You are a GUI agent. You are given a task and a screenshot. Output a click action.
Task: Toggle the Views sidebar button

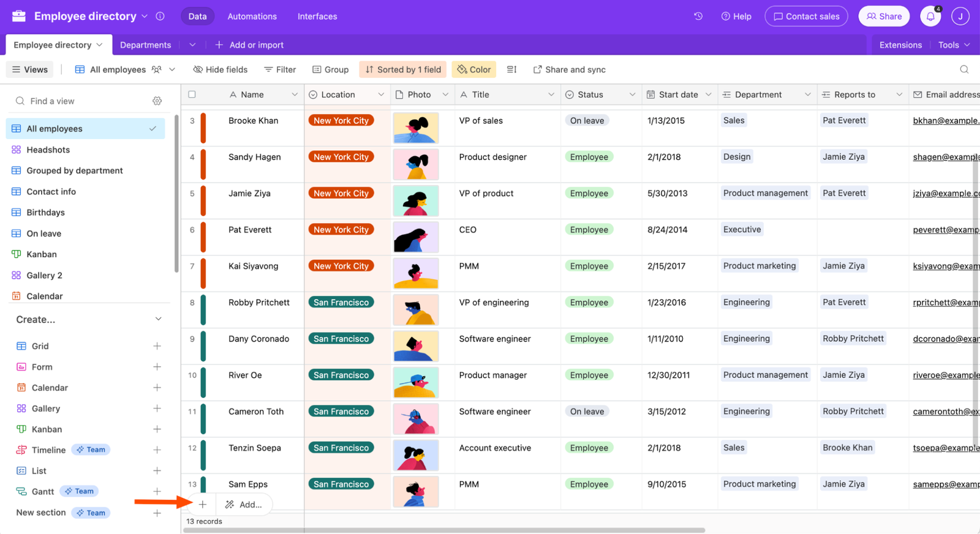[30, 70]
